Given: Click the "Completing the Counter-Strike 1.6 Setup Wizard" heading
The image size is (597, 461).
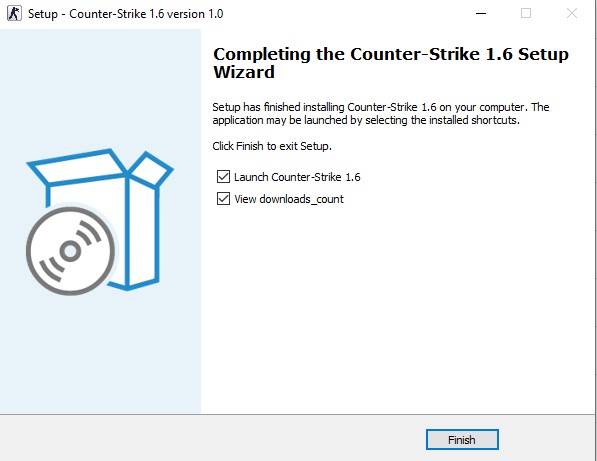Looking at the screenshot, I should tap(391, 63).
